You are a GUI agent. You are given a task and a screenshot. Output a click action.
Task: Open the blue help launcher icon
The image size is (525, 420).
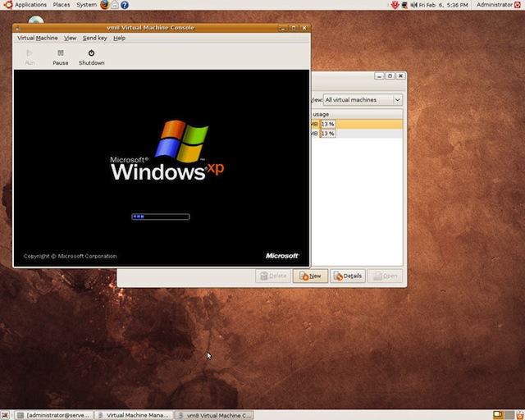125,5
